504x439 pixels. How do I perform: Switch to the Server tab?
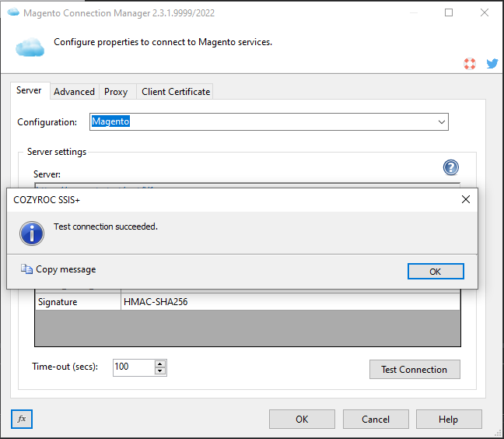click(29, 90)
